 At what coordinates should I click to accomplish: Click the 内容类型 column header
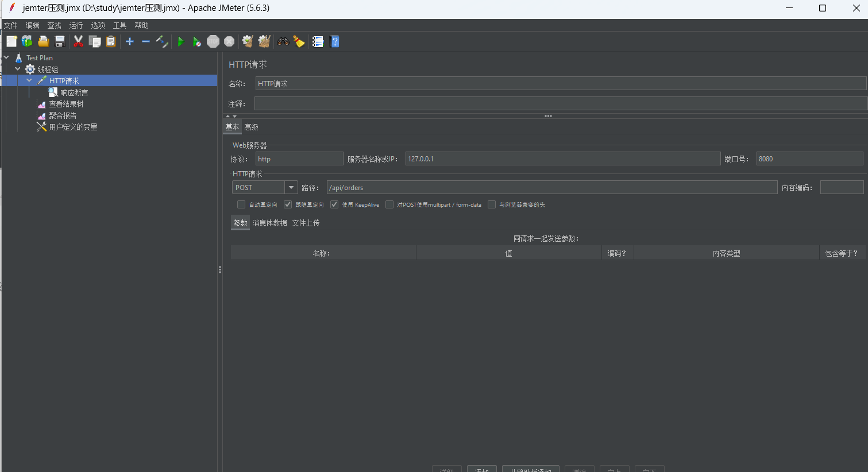[727, 253]
